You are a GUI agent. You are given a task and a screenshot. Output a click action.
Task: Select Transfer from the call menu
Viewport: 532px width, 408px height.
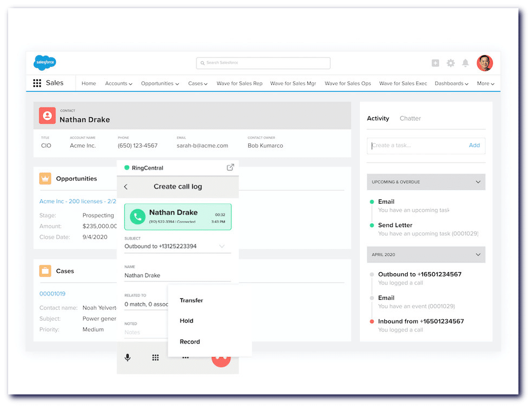tap(191, 300)
